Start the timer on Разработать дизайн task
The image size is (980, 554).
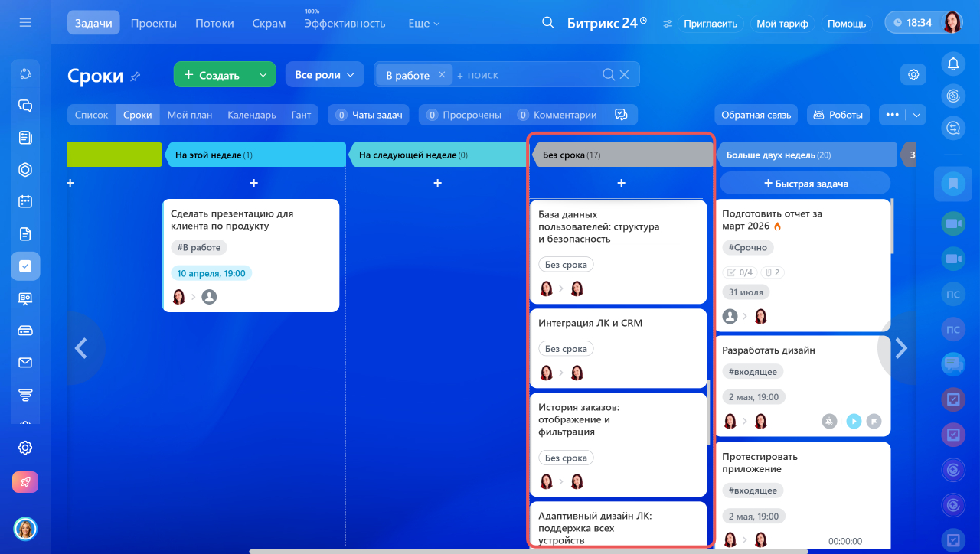coord(854,421)
